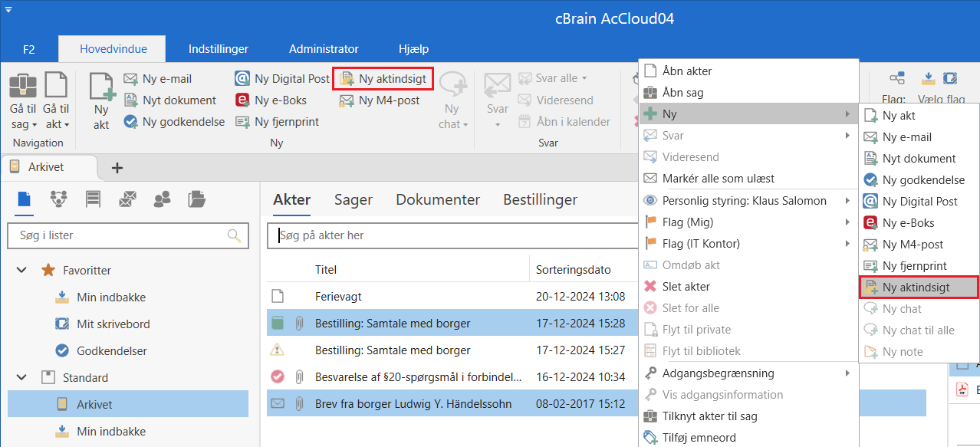Collapse the Favoritter tree node

tap(22, 271)
